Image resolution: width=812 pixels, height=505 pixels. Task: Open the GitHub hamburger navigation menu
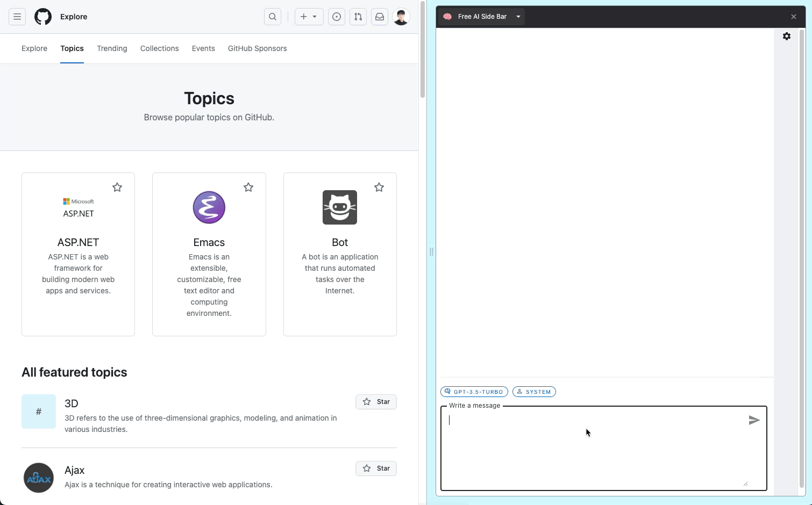pos(17,17)
